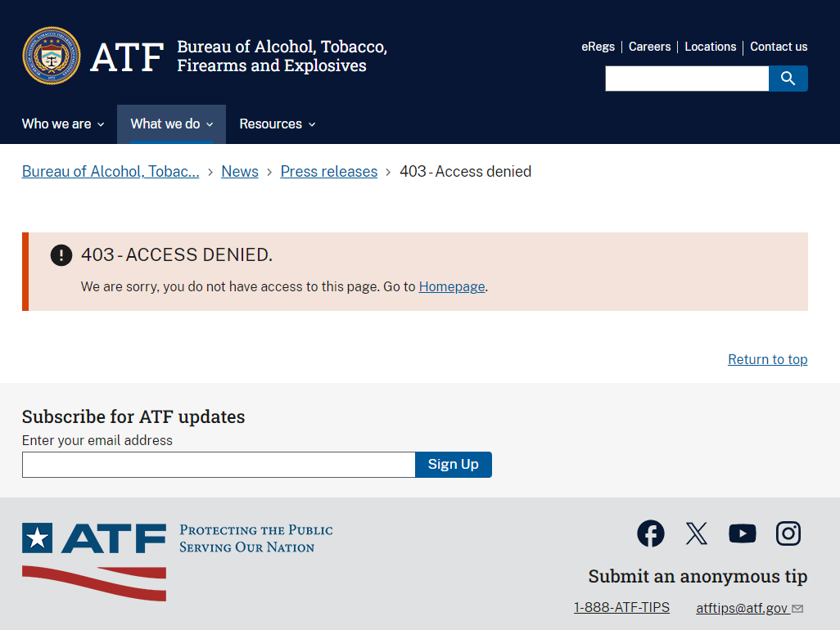840x630 pixels.
Task: Open ATF Instagram icon
Action: click(788, 533)
